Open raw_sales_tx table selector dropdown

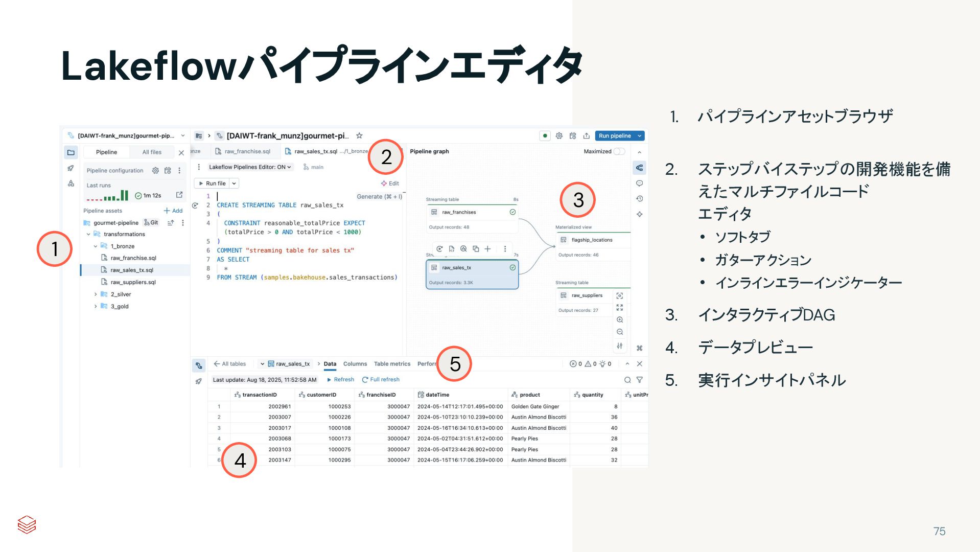[x=262, y=364]
